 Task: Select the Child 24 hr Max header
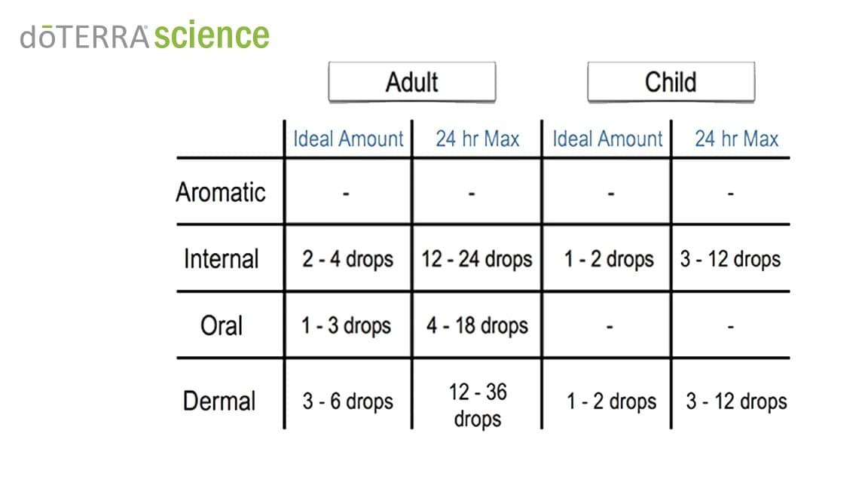(x=736, y=139)
